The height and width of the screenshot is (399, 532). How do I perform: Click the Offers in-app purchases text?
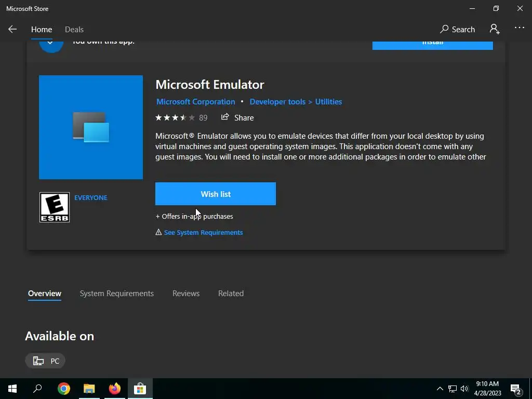(194, 216)
